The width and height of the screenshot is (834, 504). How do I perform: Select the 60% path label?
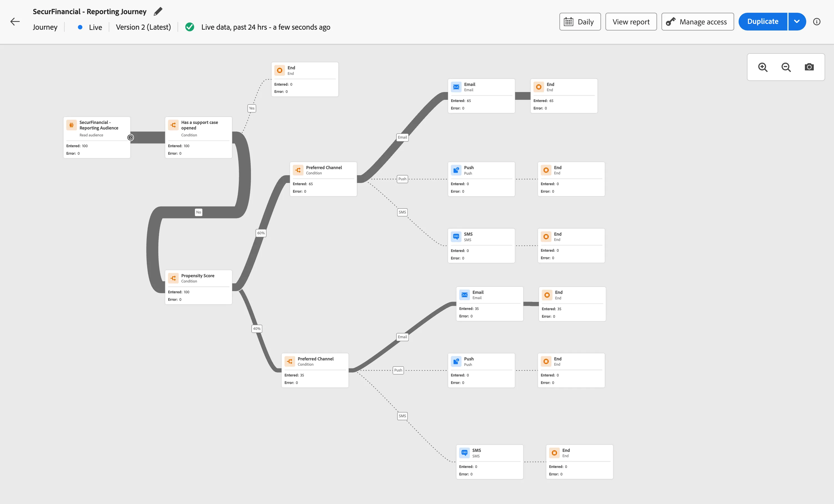pyautogui.click(x=261, y=233)
